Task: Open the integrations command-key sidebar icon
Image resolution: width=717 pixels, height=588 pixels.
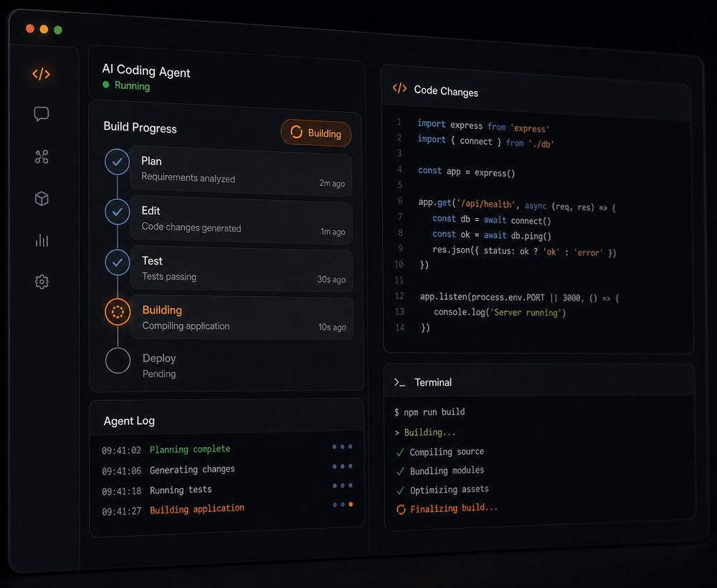Action: coord(42,157)
